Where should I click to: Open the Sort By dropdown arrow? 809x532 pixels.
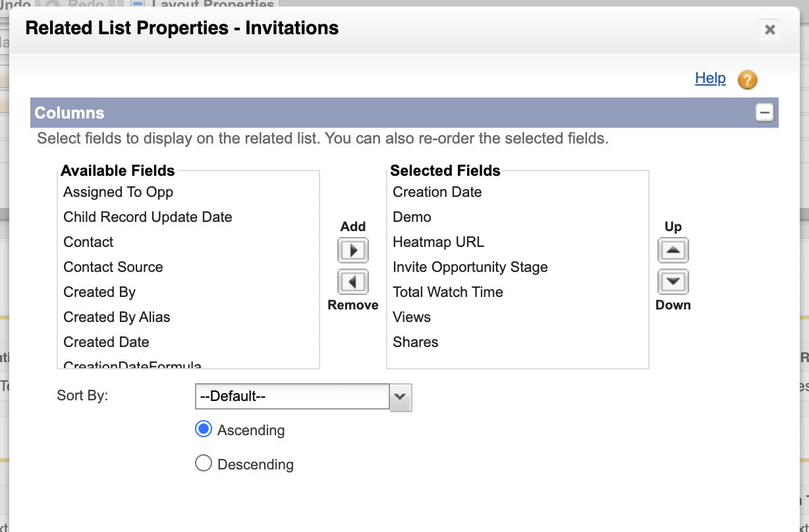tap(401, 397)
